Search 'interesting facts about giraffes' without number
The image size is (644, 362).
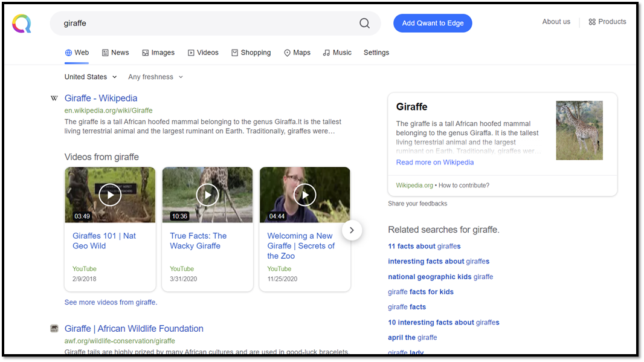pyautogui.click(x=439, y=261)
